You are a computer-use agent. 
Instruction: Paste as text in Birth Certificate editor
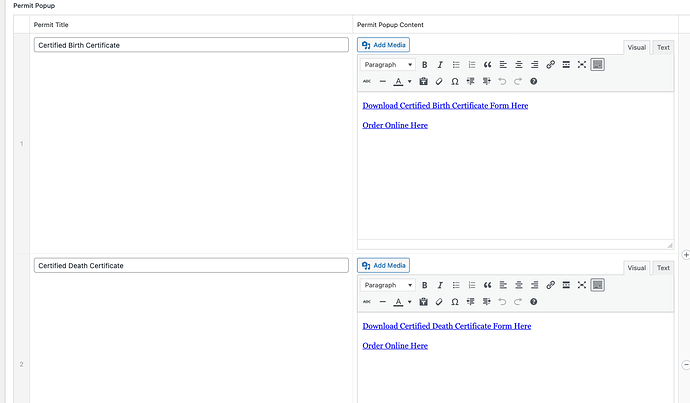tap(423, 81)
